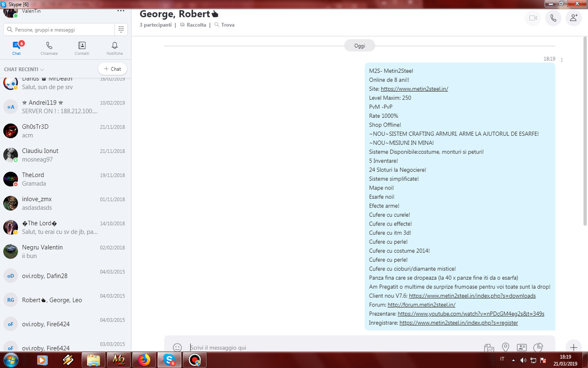Viewport: 588px width, 368px height.
Task: Open Windows Explorer folder in taskbar
Action: pos(94,360)
